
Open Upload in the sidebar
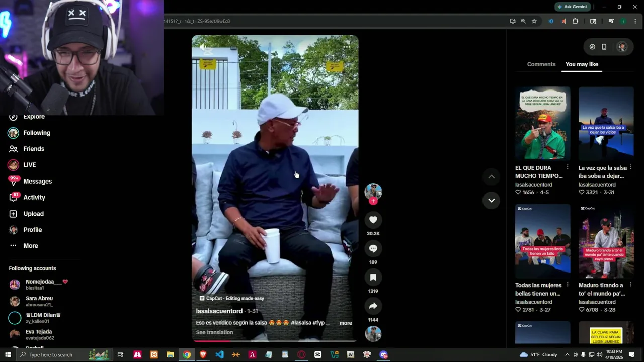click(28, 214)
